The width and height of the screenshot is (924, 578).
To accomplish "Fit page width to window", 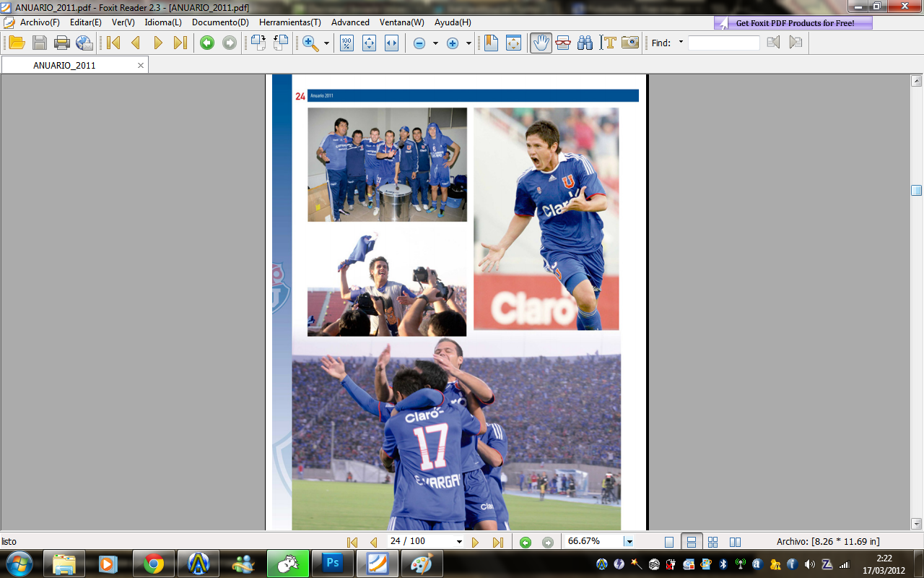I will point(391,43).
